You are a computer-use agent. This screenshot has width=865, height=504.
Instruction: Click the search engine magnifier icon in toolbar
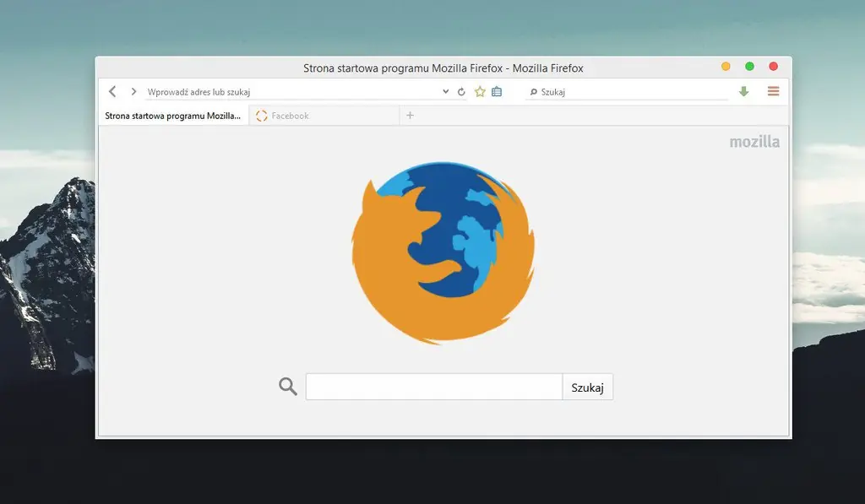coord(534,92)
